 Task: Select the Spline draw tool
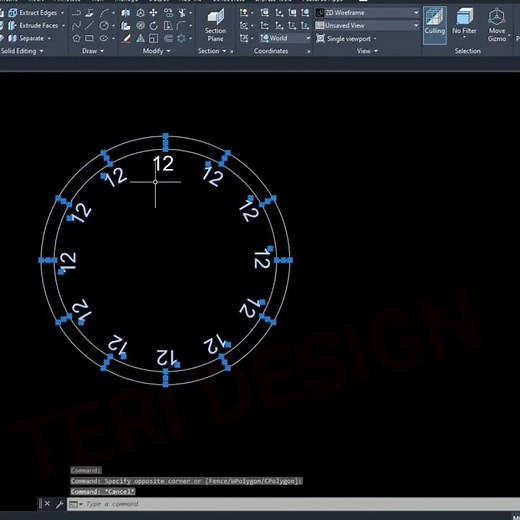pyautogui.click(x=76, y=25)
